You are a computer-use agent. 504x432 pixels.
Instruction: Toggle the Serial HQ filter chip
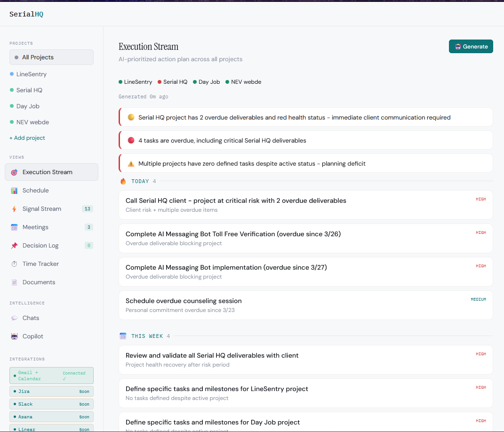172,82
